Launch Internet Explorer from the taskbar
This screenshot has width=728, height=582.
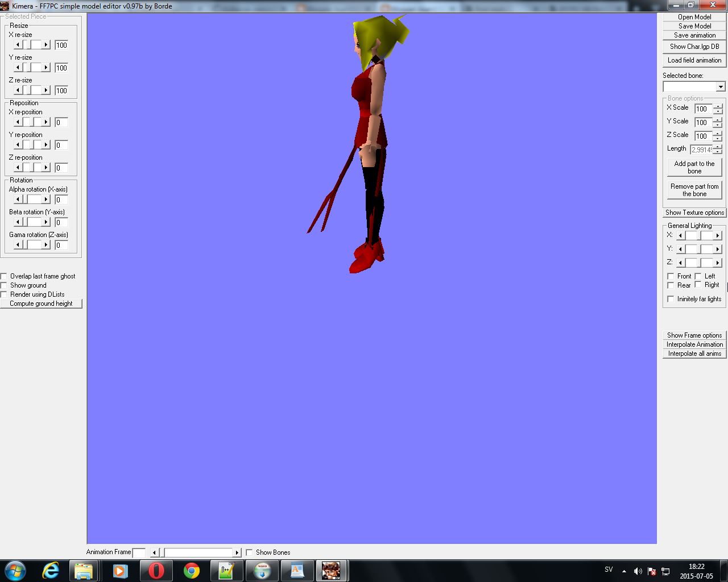[51, 571]
